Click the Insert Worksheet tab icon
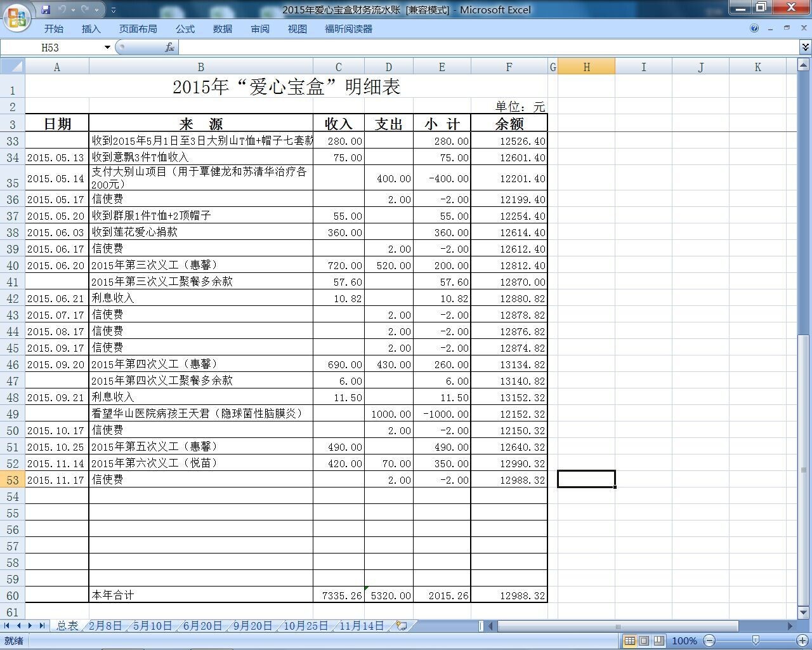 coord(402,626)
